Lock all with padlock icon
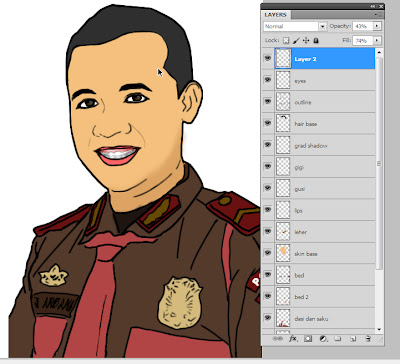 coord(316,40)
